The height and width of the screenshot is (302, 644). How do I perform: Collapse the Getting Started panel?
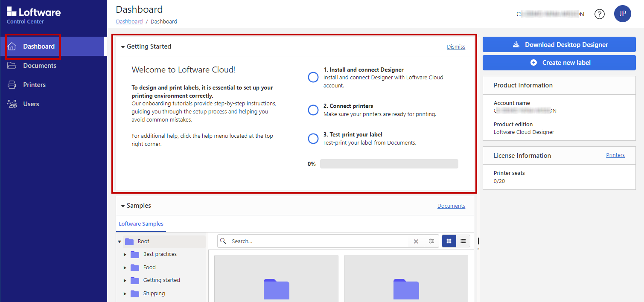pyautogui.click(x=123, y=47)
